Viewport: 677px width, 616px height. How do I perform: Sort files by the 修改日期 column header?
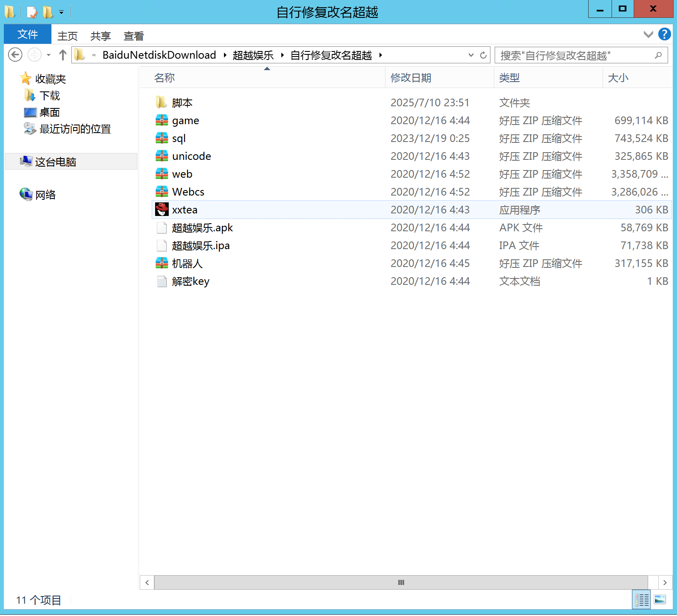(411, 78)
